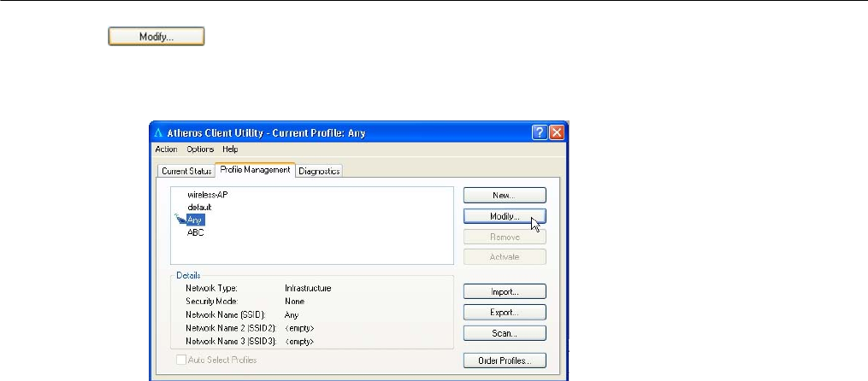Toggle the Auto Select Profiles checkbox

point(181,360)
